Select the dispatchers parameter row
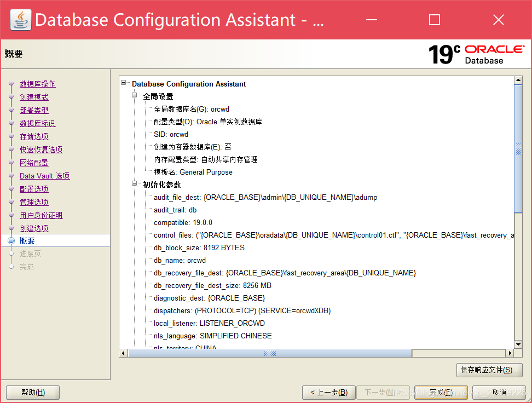 [242, 310]
